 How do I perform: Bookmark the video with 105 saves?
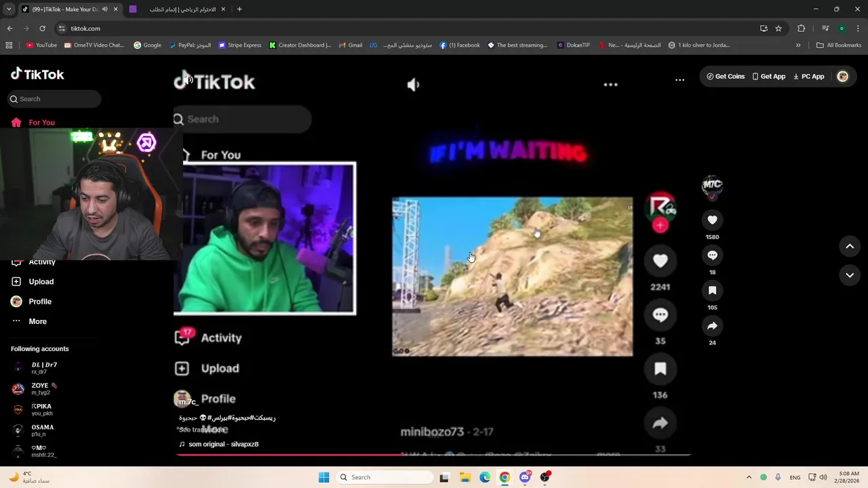712,291
